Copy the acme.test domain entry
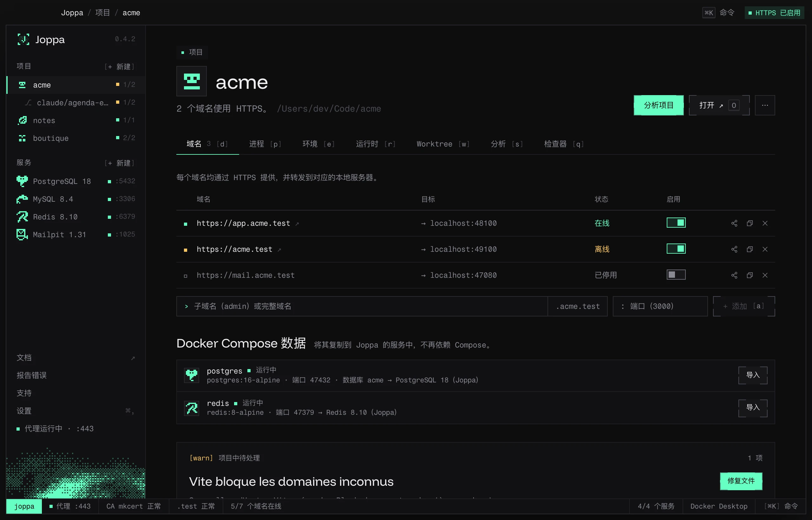812x520 pixels. click(750, 249)
